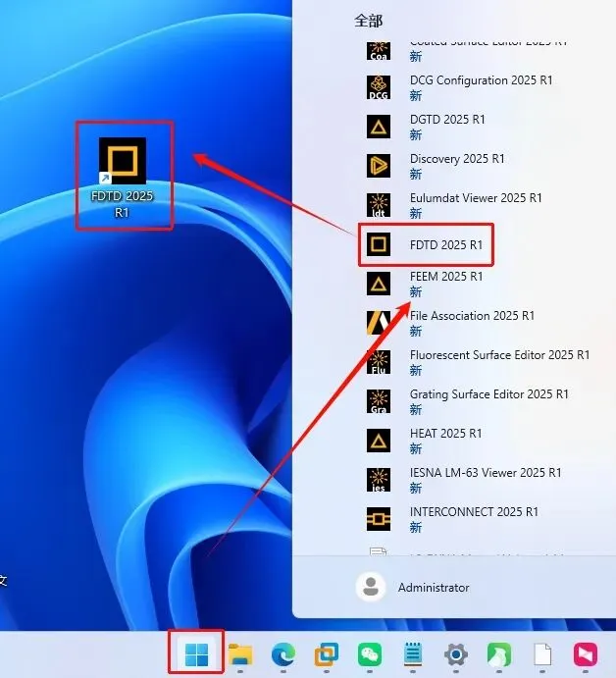Open File Explorer from the taskbar

coord(240,654)
